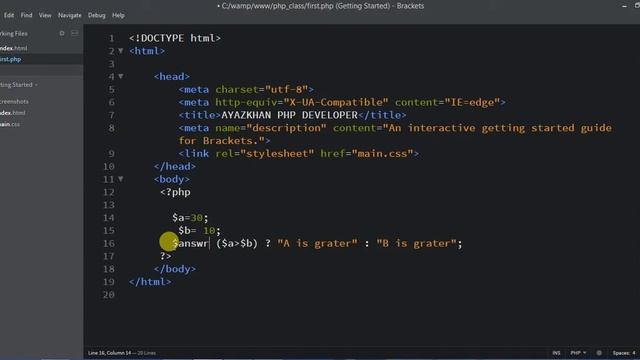The width and height of the screenshot is (640, 360).
Task: Click the $b= 10; statement
Action: (x=200, y=231)
